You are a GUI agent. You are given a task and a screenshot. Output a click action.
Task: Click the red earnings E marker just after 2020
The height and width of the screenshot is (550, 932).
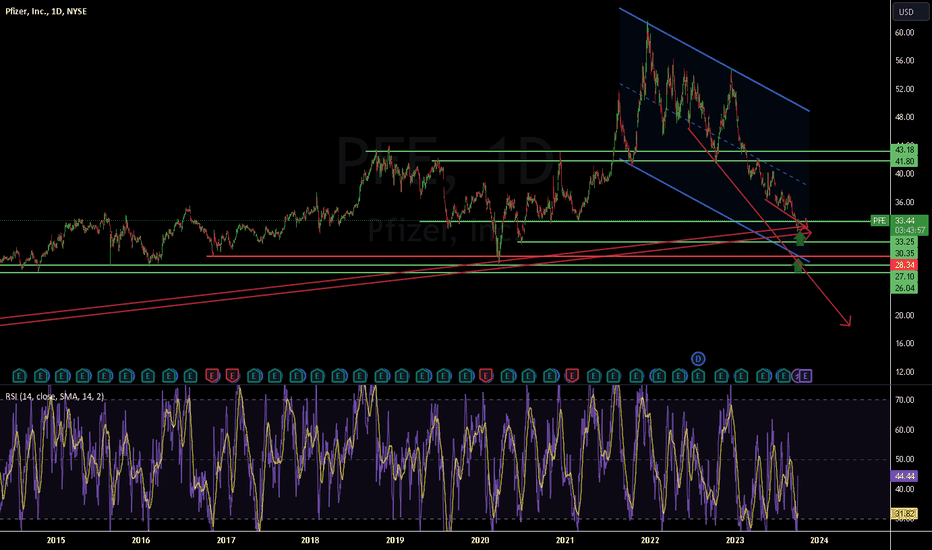pyautogui.click(x=486, y=376)
